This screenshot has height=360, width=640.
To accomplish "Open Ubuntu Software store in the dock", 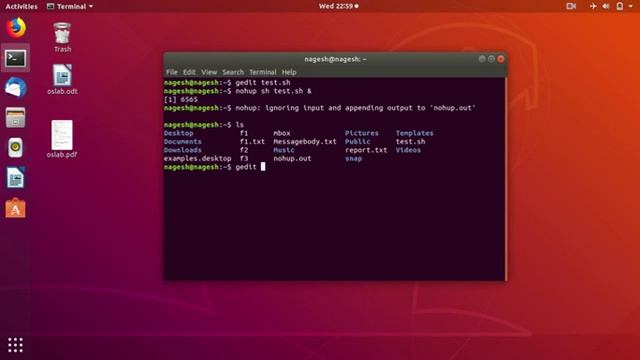I will pyautogui.click(x=16, y=208).
